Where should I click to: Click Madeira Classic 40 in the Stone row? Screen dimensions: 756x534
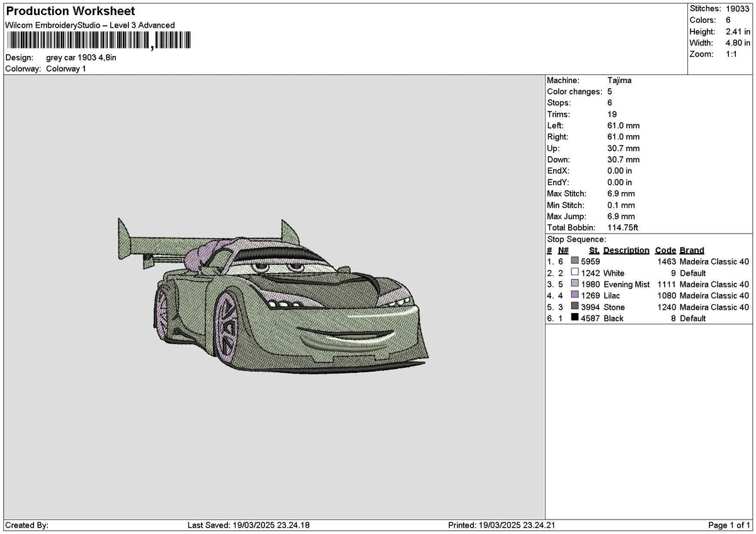[x=714, y=307]
